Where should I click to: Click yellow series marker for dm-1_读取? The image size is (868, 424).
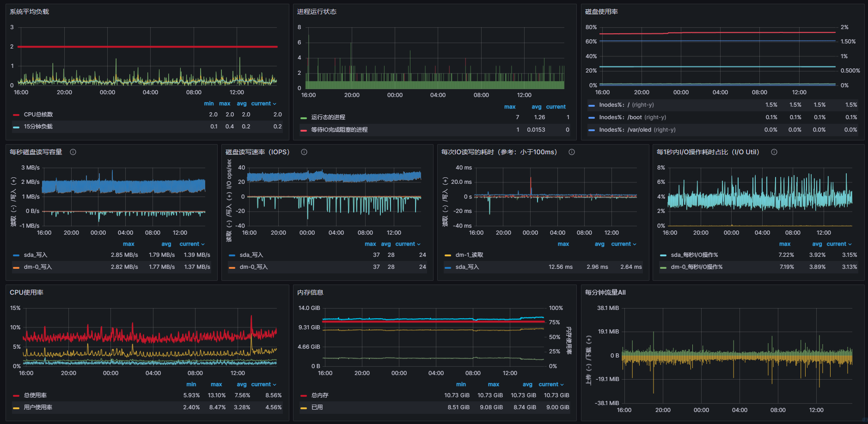point(447,255)
